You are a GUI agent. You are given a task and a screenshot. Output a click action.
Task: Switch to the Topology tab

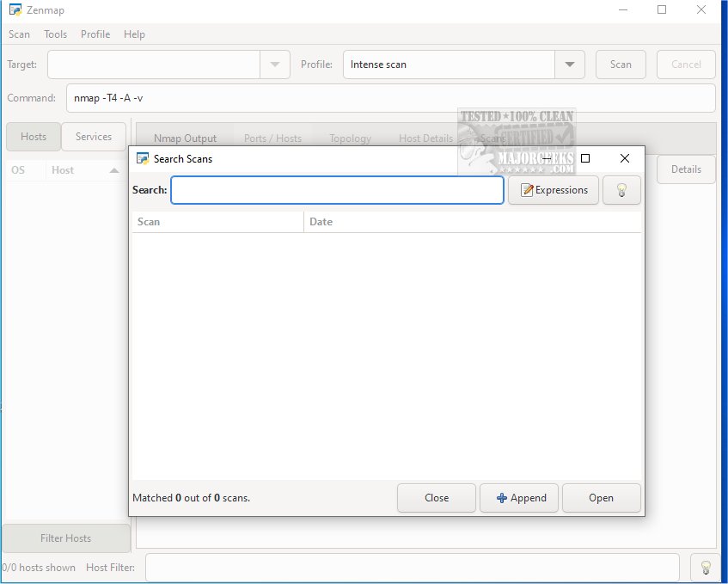(x=350, y=138)
